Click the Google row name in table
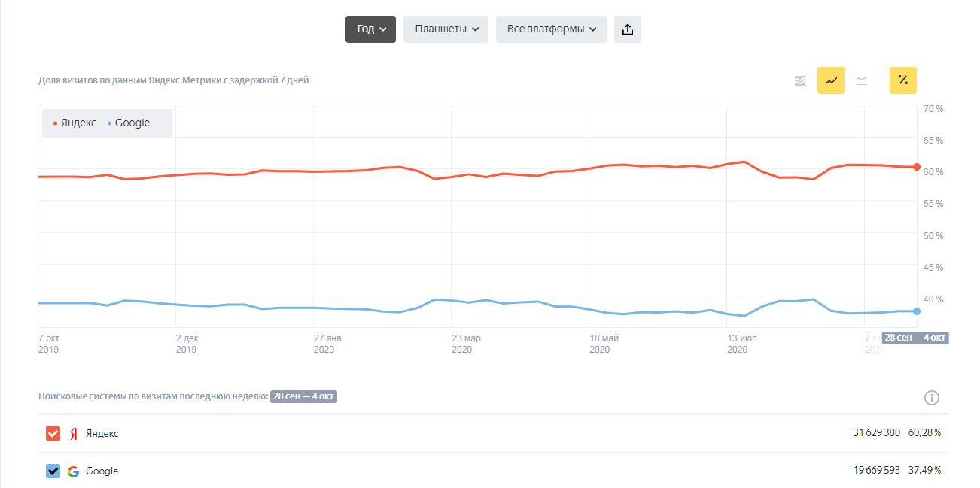This screenshot has height=488, width=980. tap(102, 471)
